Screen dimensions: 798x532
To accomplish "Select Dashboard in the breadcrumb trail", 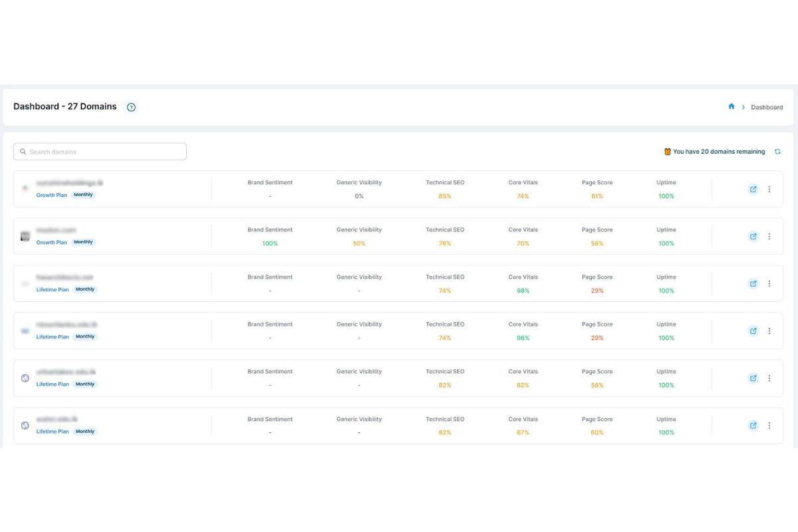I will click(767, 107).
